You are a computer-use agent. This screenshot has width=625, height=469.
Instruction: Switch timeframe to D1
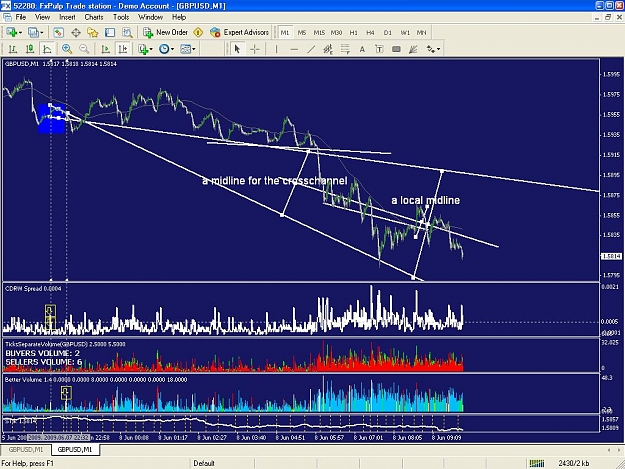(387, 33)
